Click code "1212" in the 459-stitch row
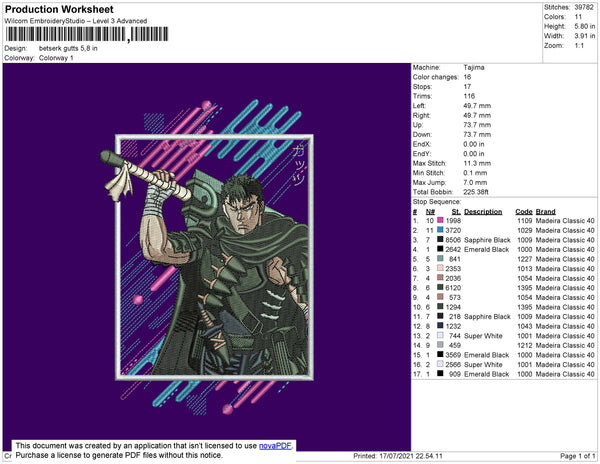Screen dimensions: 600x464 (525, 345)
